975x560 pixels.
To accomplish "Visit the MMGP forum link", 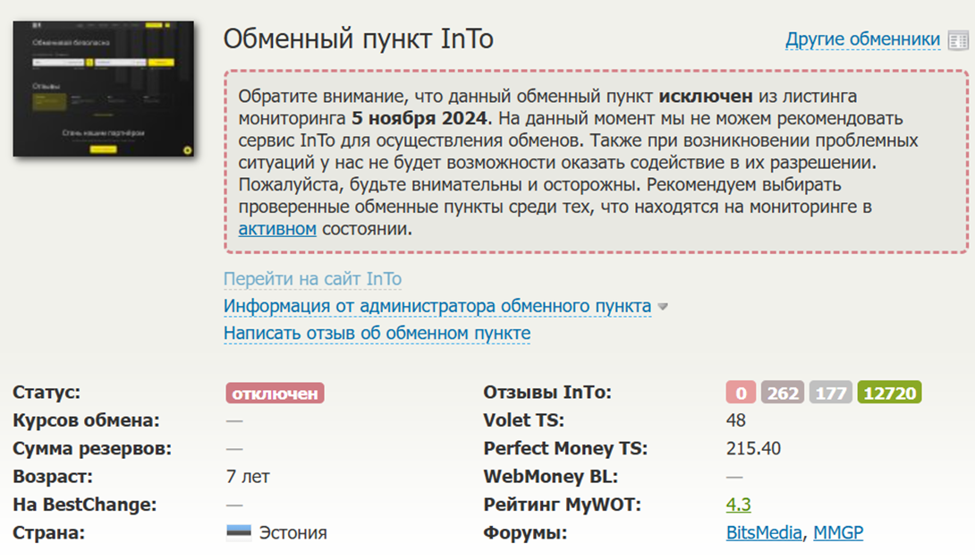I will coord(838,533).
